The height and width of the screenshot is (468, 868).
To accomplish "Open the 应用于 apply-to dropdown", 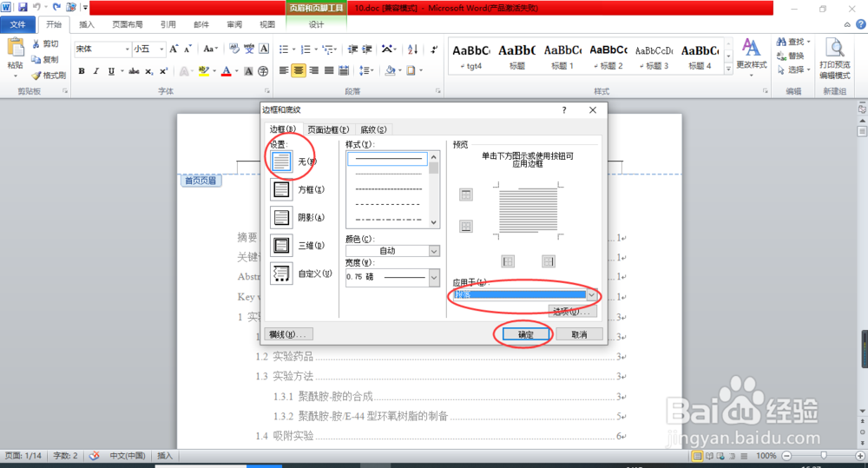I will (x=592, y=294).
